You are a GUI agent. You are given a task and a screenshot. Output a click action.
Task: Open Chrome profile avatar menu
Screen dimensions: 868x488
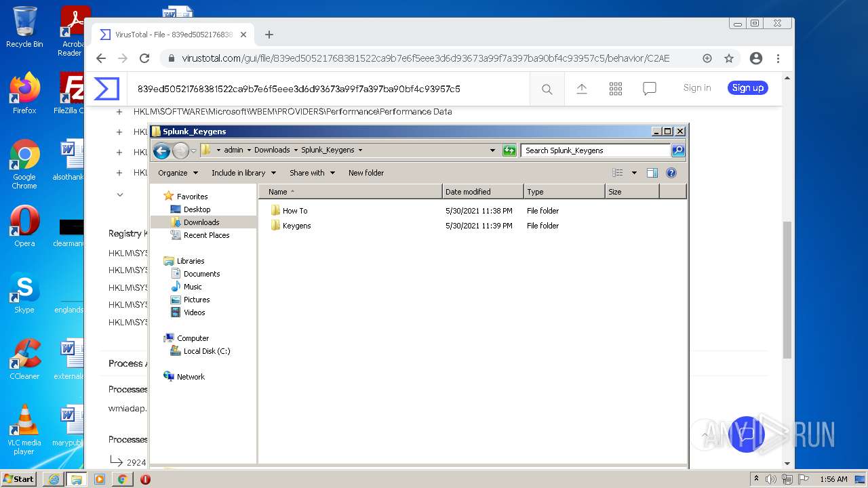point(756,58)
